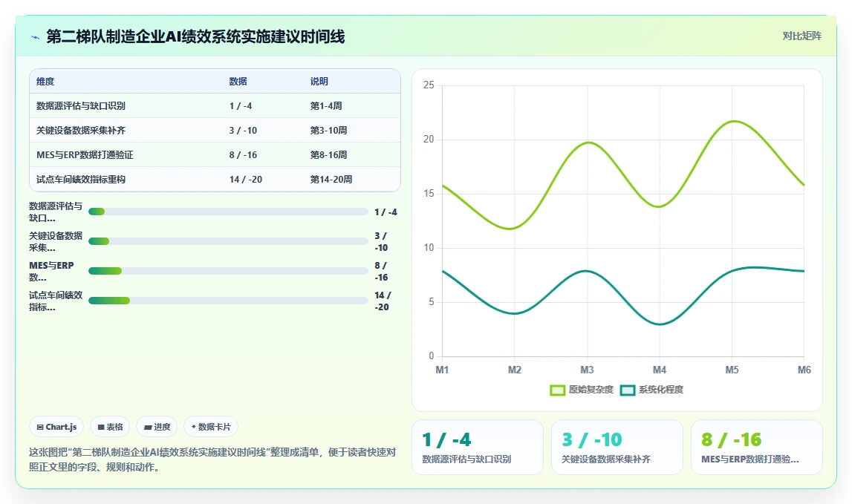Click the lightning icon beside the title
Viewport: 852px width, 504px height.
(36, 37)
